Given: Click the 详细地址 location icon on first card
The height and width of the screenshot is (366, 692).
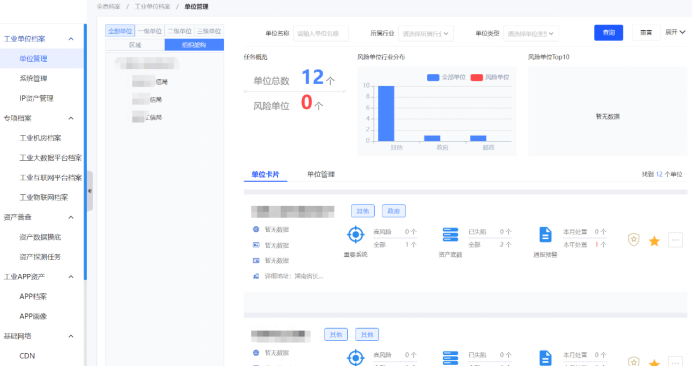Looking at the screenshot, I should 256,276.
